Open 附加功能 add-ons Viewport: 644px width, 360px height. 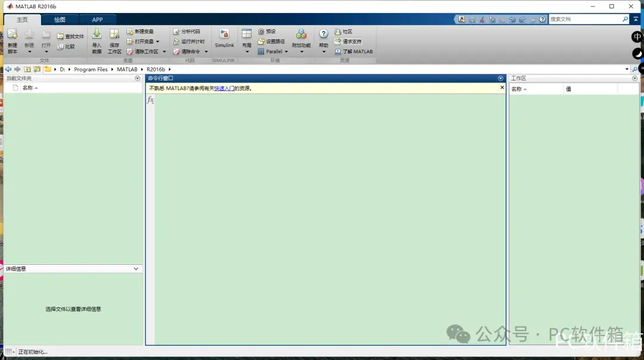coord(301,39)
